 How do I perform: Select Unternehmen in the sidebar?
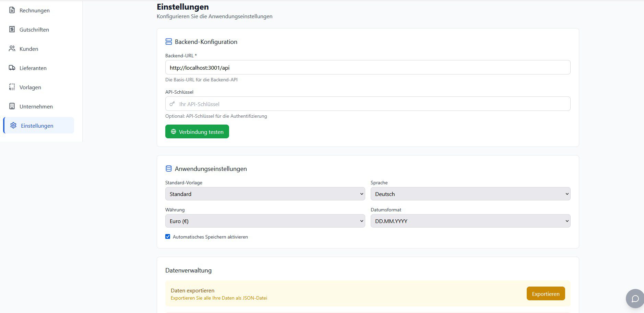(x=38, y=106)
